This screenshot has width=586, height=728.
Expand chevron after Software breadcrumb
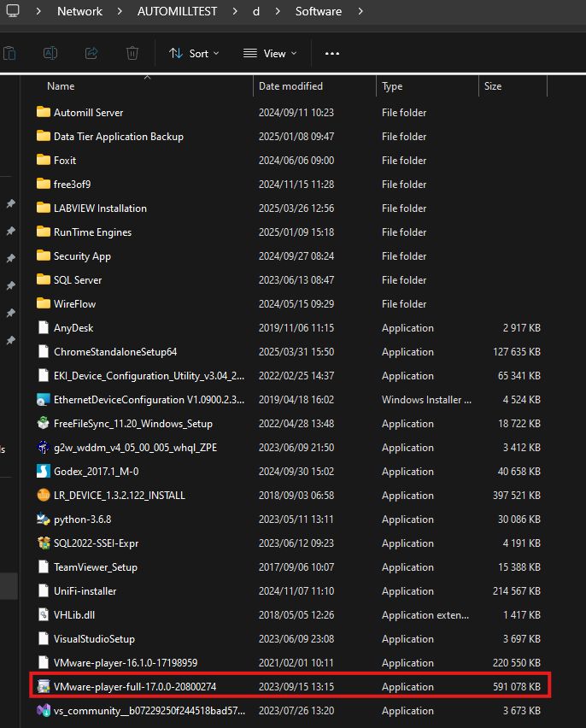pyautogui.click(x=360, y=11)
